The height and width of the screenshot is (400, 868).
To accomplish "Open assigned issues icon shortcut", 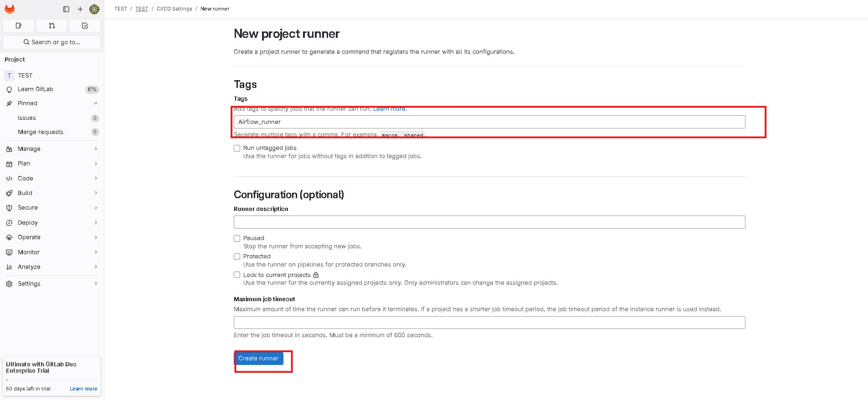I will (x=19, y=26).
